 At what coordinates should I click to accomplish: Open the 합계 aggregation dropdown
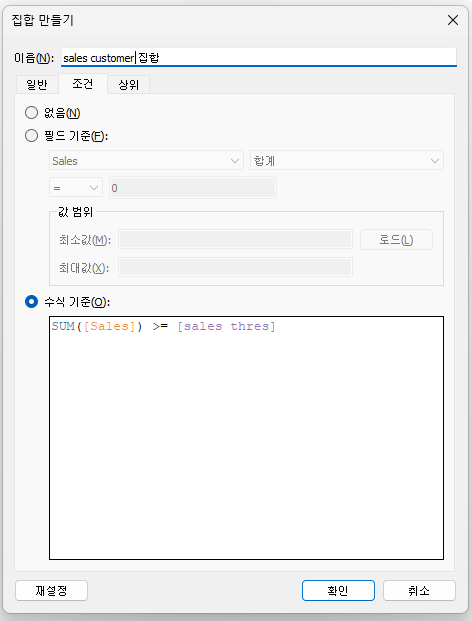pos(347,161)
